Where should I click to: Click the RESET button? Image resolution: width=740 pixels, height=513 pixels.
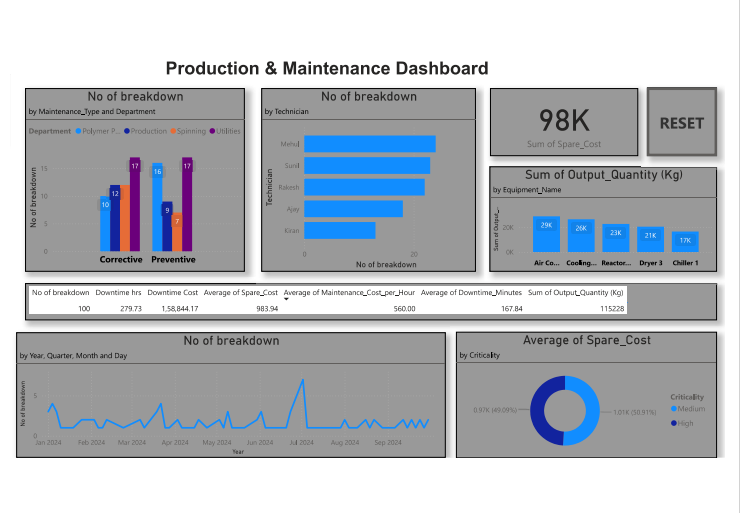point(682,122)
